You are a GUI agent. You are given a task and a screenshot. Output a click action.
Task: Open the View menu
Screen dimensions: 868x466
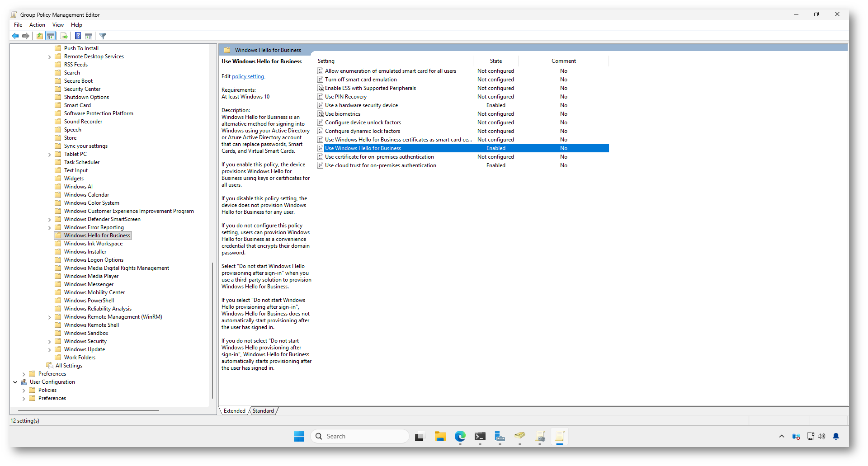click(x=58, y=25)
